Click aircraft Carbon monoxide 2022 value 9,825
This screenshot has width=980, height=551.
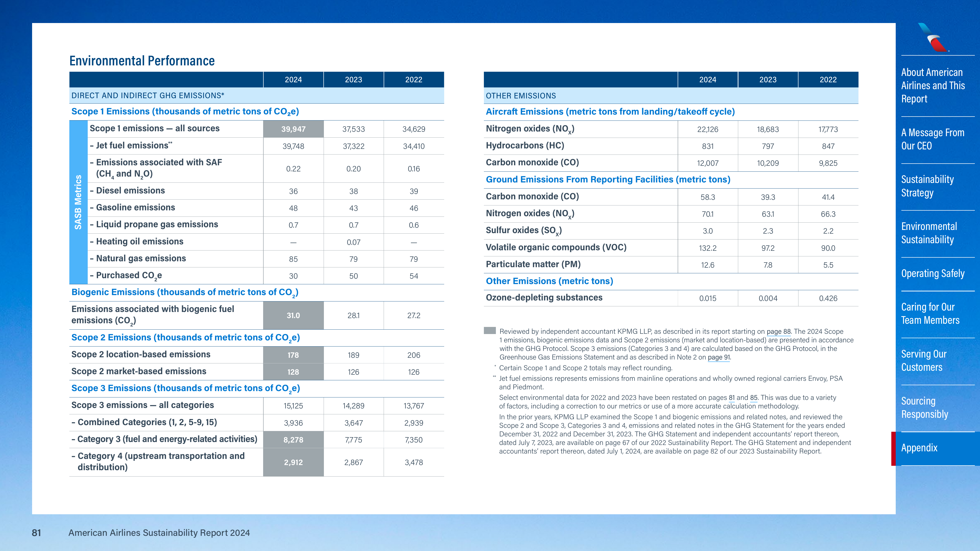coord(828,163)
